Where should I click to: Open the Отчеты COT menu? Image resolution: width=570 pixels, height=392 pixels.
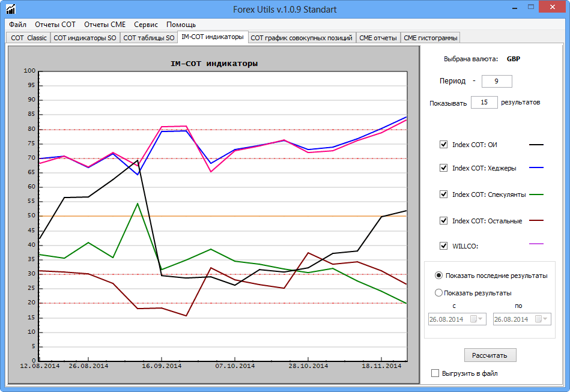(55, 25)
